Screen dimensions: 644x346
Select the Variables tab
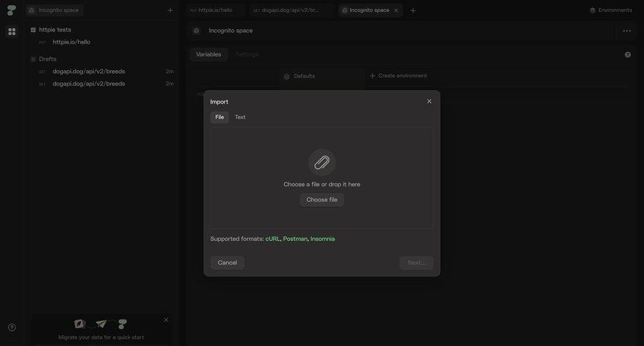tap(208, 54)
